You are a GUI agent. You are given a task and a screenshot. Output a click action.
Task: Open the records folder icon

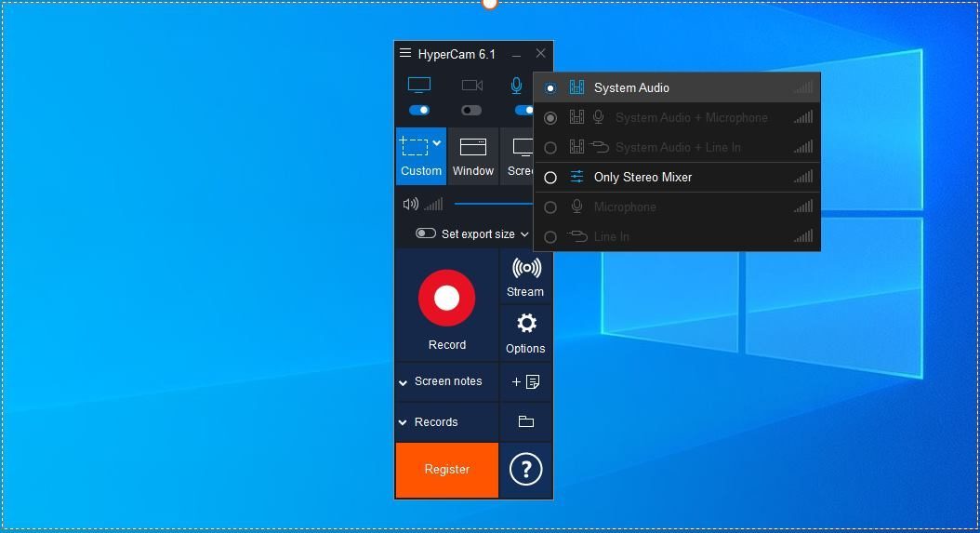[525, 421]
